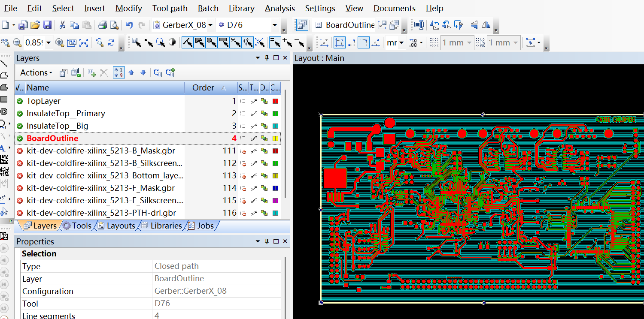This screenshot has width=644, height=319.
Task: Show the hidden B_Mask.gbr layer
Action: point(20,151)
